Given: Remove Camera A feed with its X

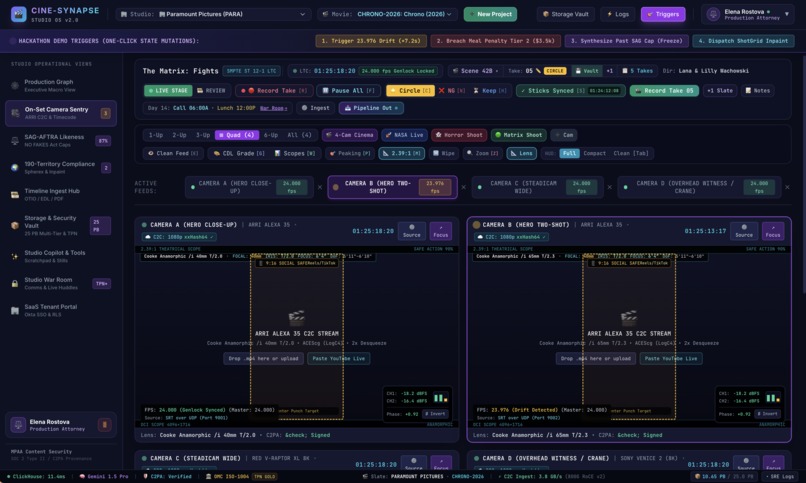Looking at the screenshot, I should pos(320,187).
